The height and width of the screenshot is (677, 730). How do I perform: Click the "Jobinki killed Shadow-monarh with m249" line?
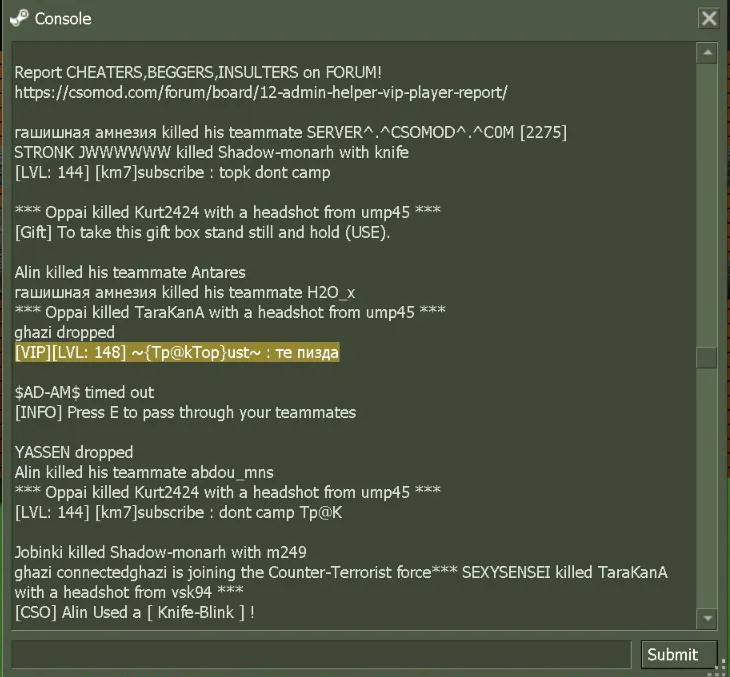pos(160,552)
